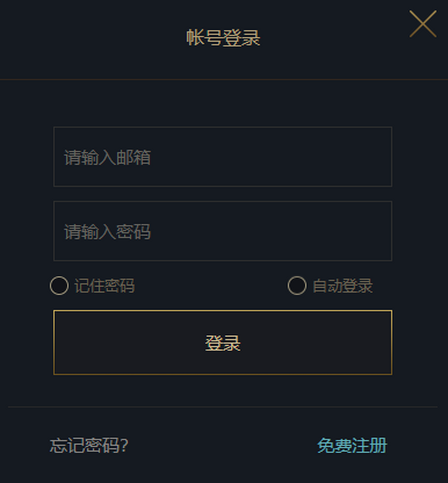This screenshot has height=483, width=448.
Task: Click the 帐号登录 dialog title
Action: 223,38
